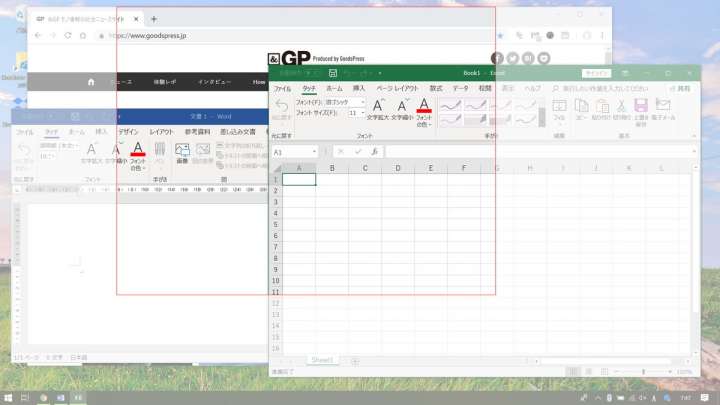Click Excel paste (貼り付け) icon
The image size is (720, 405).
pyautogui.click(x=602, y=109)
